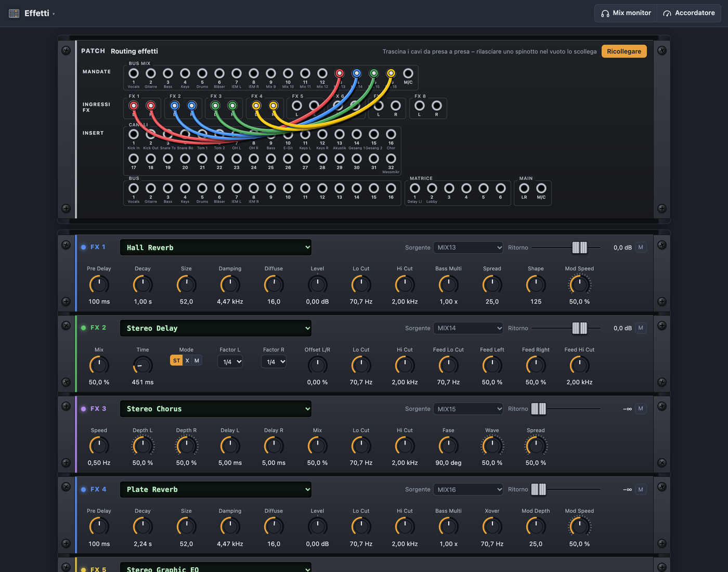Select ST mode in Stereo Delay
Image resolution: width=728 pixels, height=572 pixels.
pos(176,360)
